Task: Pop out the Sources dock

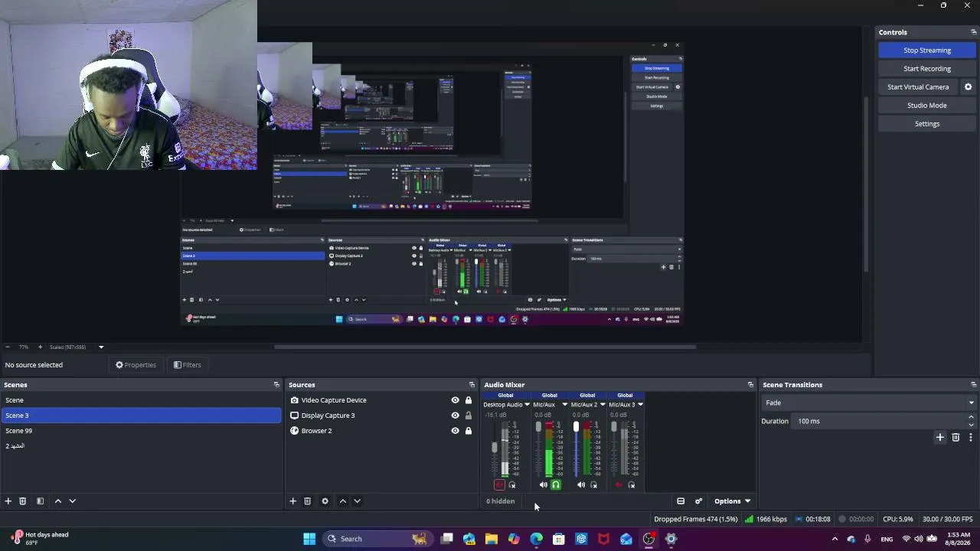Action: [x=472, y=385]
